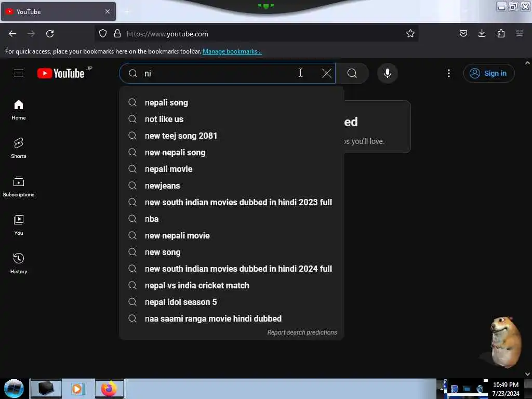The image size is (532, 399).
Task: Open YouTube settings three-dot menu
Action: click(x=448, y=73)
